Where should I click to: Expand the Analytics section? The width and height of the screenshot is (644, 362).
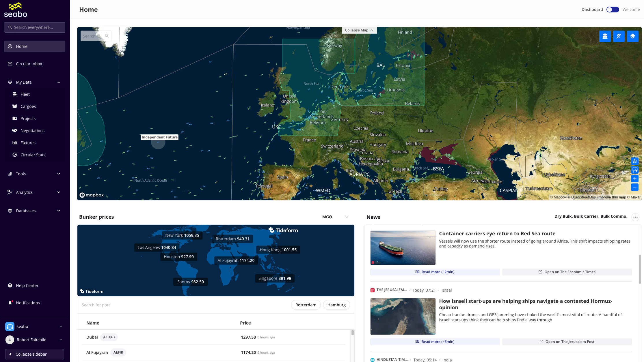(59, 192)
